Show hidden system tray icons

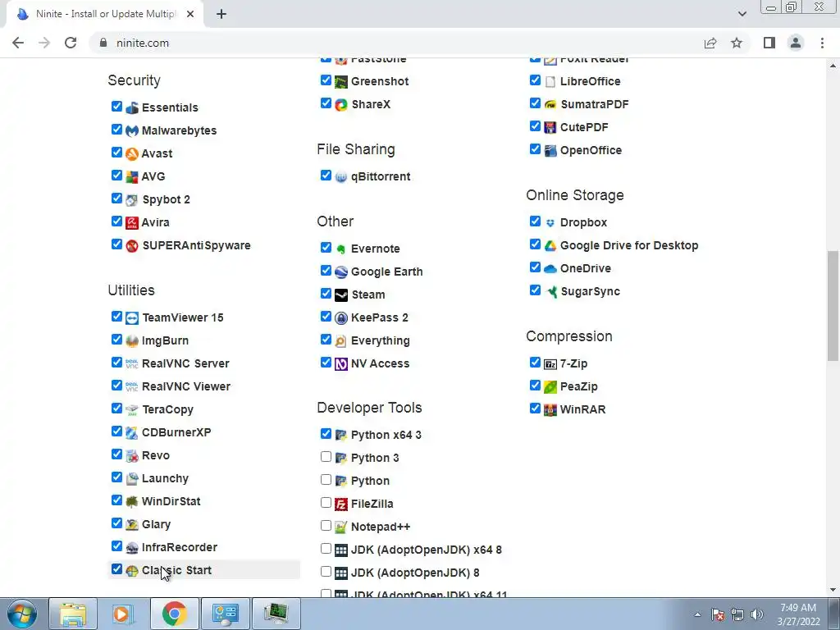[697, 614]
